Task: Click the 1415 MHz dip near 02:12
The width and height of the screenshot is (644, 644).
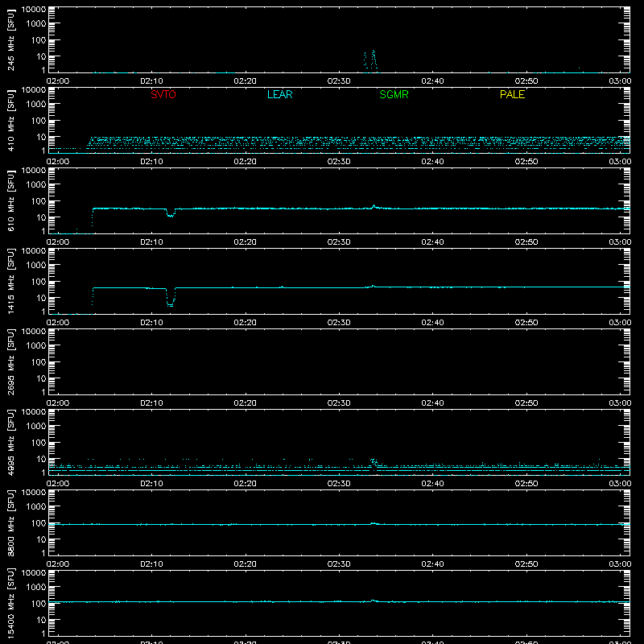Action: pyautogui.click(x=171, y=299)
